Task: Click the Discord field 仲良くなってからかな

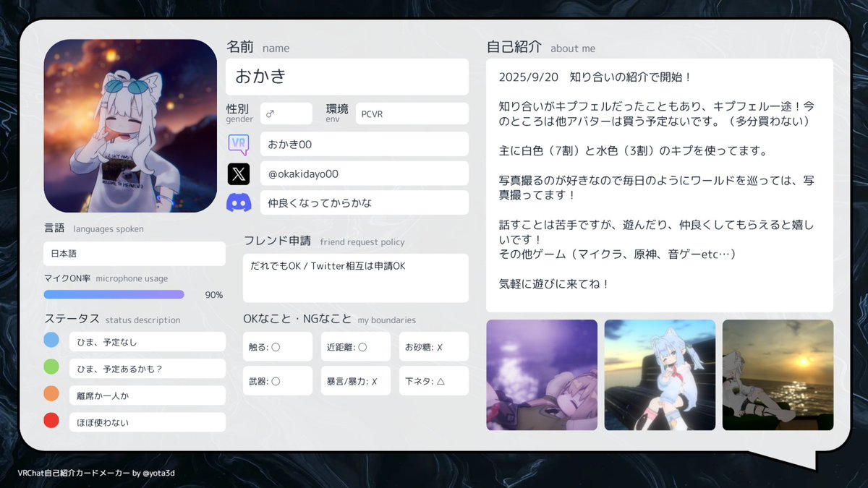Action: click(365, 202)
